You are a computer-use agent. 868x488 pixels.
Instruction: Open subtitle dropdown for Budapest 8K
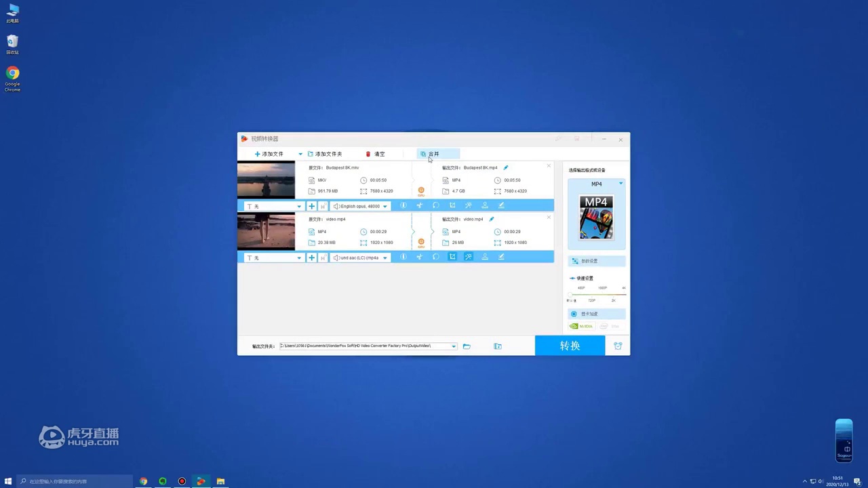275,206
